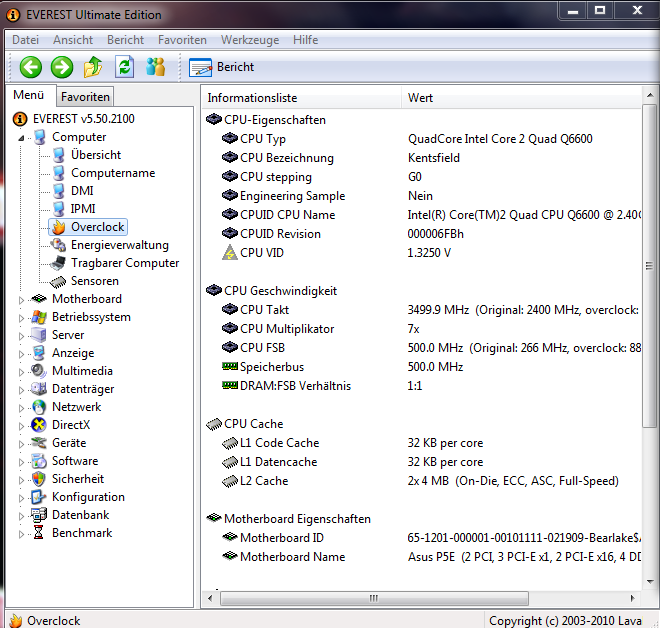Expand the Anzeige tree node
Viewport: 660px width, 628px height.
click(x=21, y=354)
